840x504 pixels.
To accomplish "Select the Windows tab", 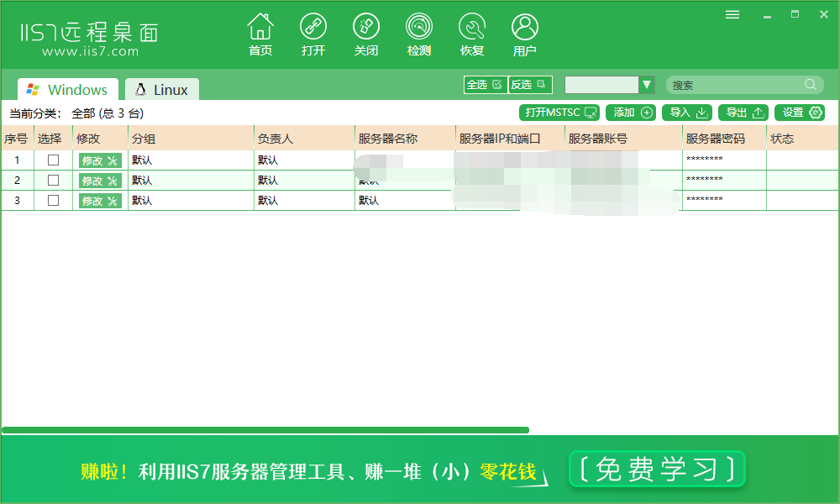I will coord(67,89).
